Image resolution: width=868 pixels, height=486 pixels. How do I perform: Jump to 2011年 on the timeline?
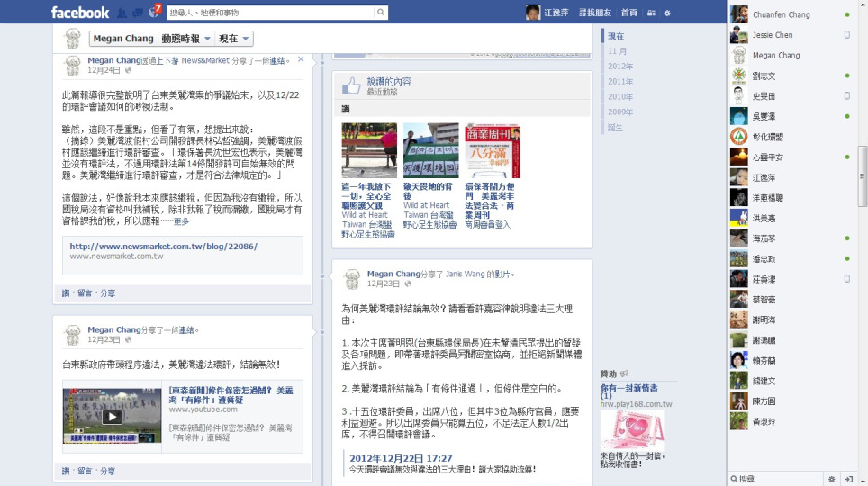click(x=620, y=81)
